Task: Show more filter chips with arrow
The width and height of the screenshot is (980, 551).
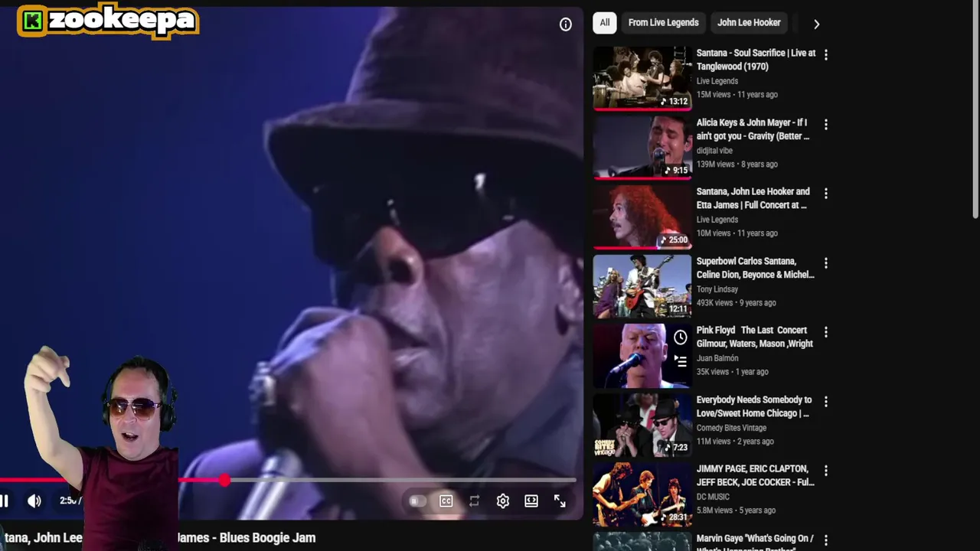Action: tap(816, 24)
